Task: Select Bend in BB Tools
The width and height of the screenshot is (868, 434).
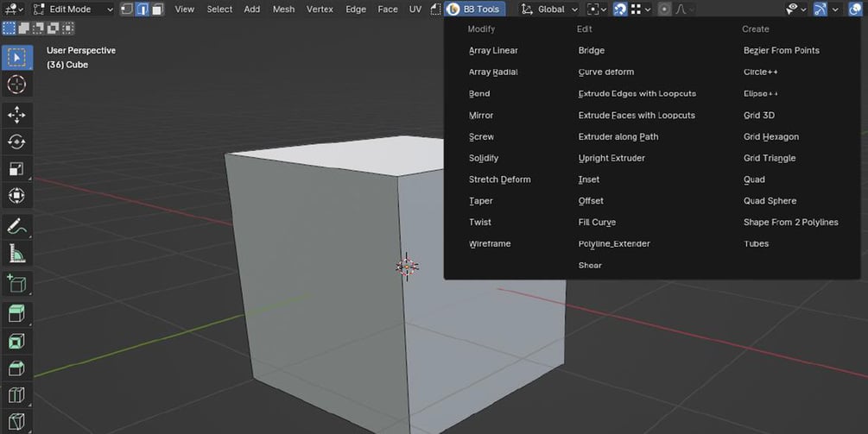Action: [x=479, y=93]
